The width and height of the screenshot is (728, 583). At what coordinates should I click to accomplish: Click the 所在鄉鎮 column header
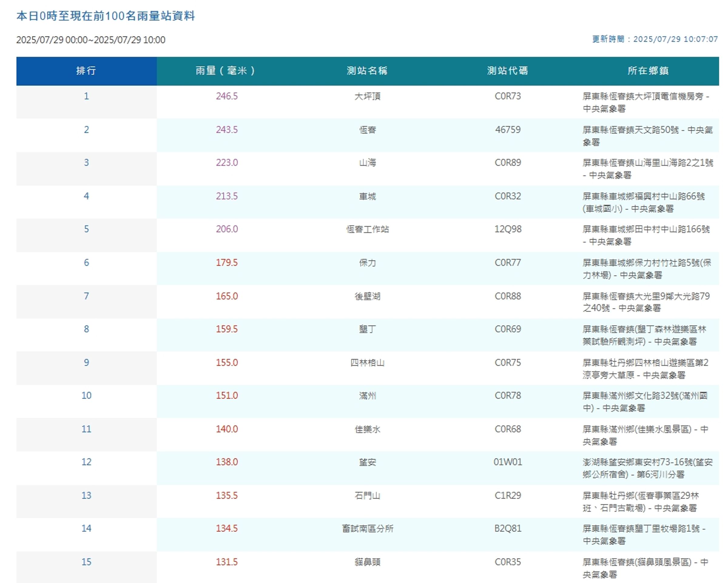point(648,71)
